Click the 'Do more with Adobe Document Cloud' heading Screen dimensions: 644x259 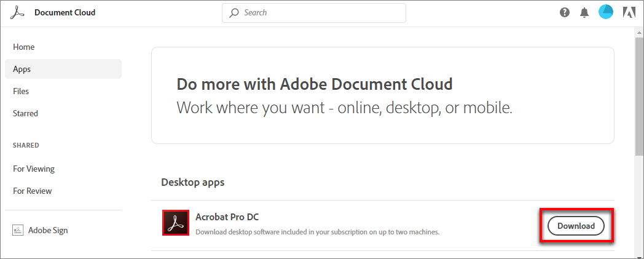point(315,84)
